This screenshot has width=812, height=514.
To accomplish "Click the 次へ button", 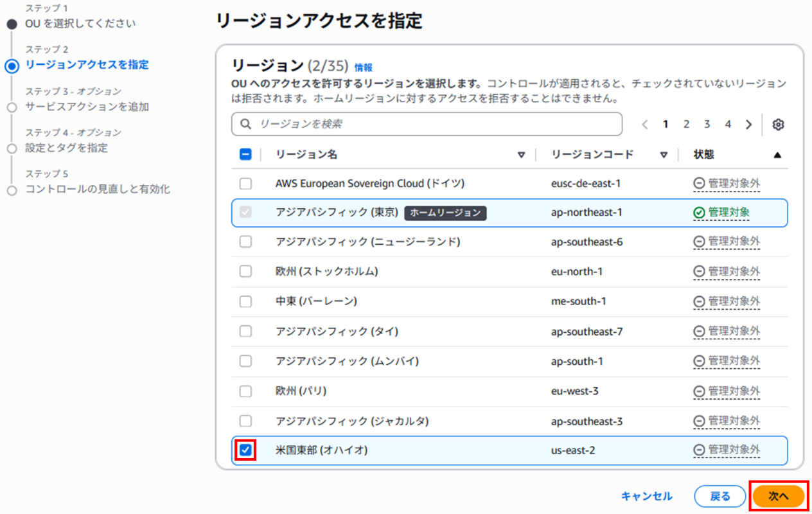I will (778, 496).
